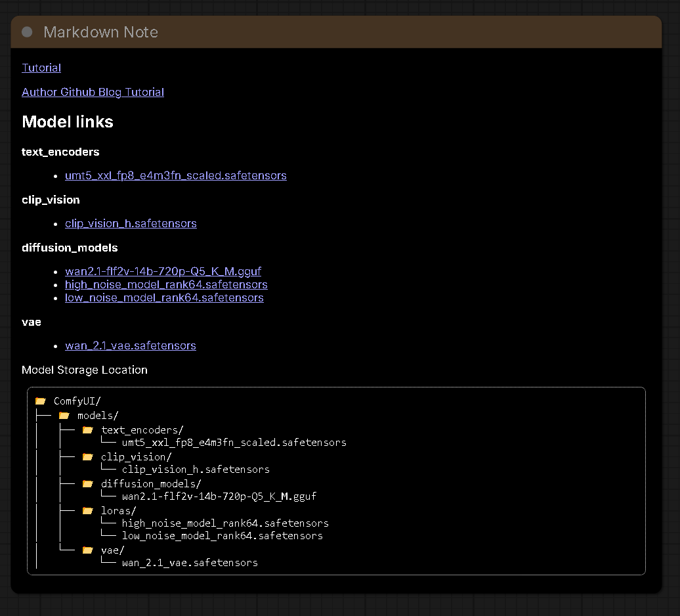This screenshot has height=616, width=680.
Task: Click the loras/ tree entry text
Action: pos(118,511)
